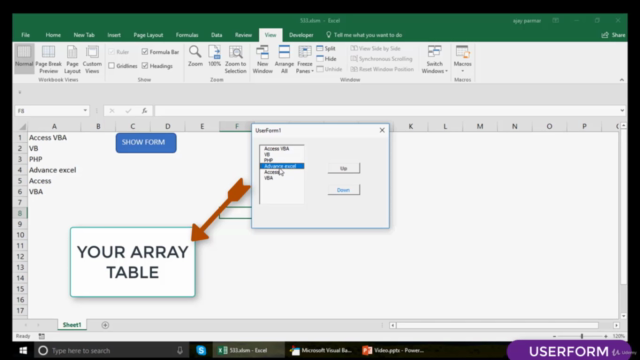This screenshot has width=640, height=360.
Task: Toggle the Formula Bar checkbox
Action: (x=145, y=52)
